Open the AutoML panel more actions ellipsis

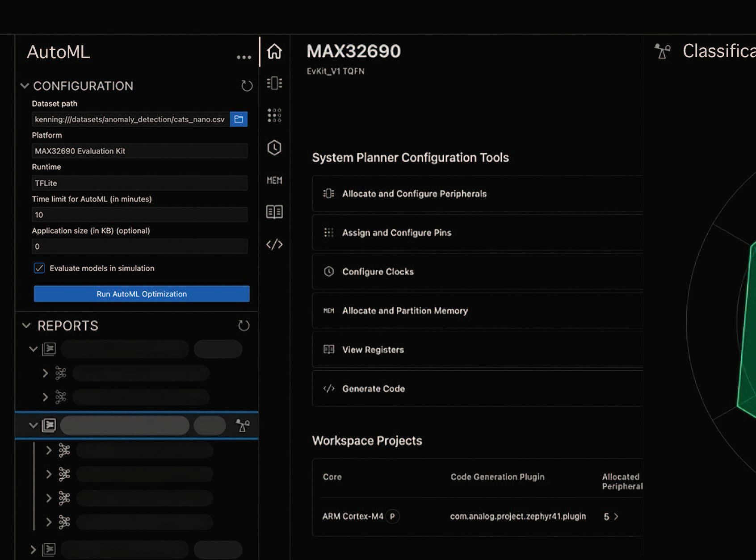coord(244,57)
